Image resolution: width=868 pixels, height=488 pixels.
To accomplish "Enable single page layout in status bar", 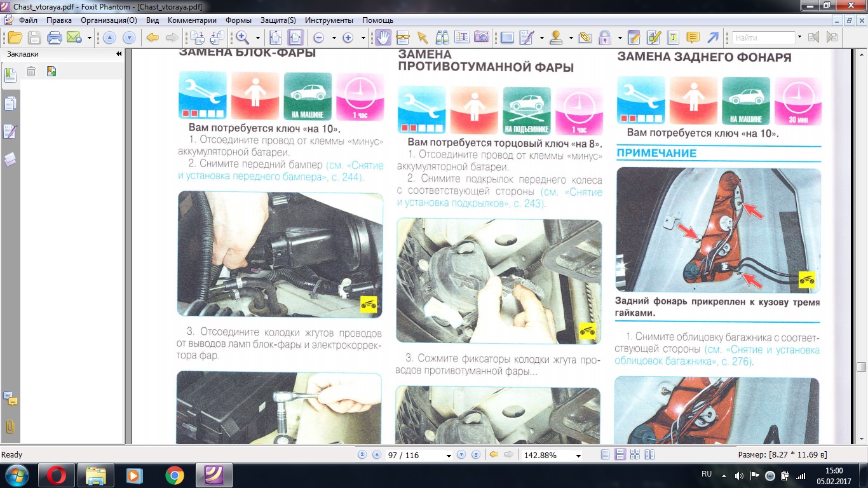I will pyautogui.click(x=605, y=455).
